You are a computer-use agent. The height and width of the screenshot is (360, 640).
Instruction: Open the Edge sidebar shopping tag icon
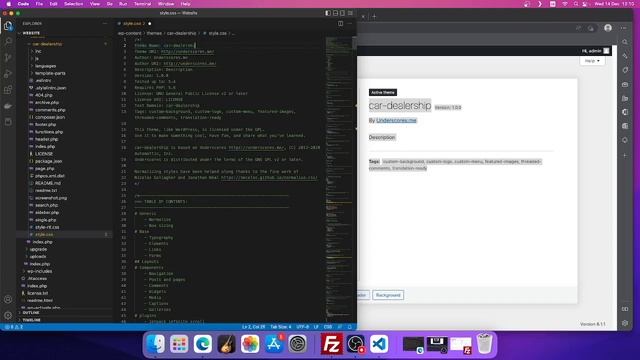625,70
